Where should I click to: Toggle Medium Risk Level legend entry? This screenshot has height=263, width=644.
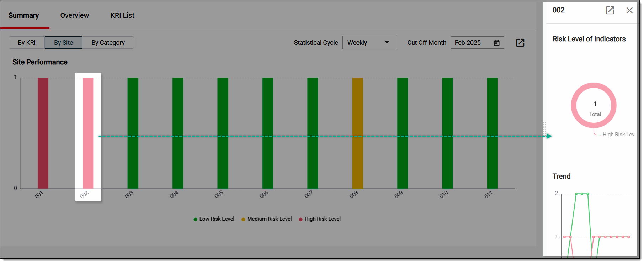pos(267,219)
